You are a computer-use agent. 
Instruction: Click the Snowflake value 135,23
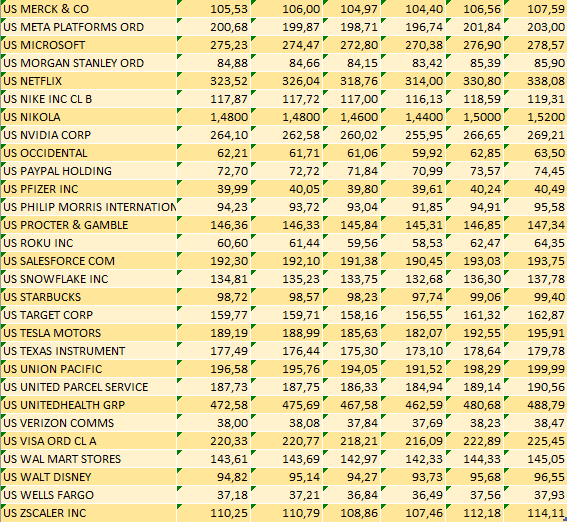click(x=287, y=279)
